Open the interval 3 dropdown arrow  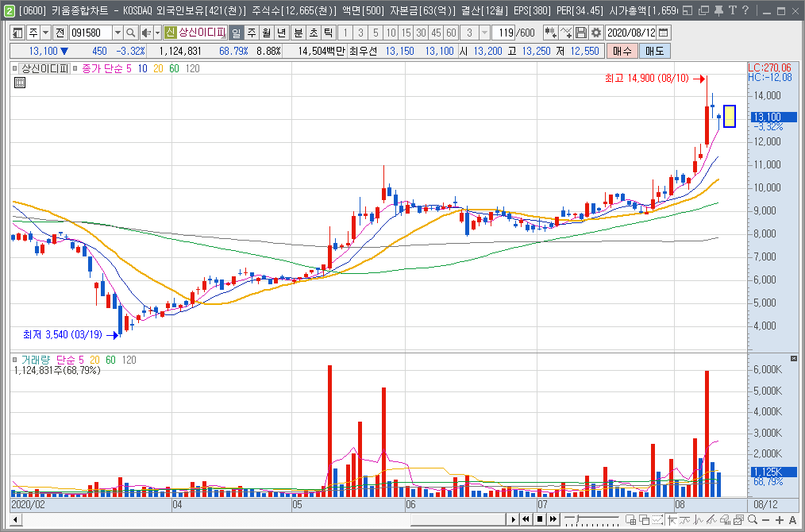click(x=484, y=33)
